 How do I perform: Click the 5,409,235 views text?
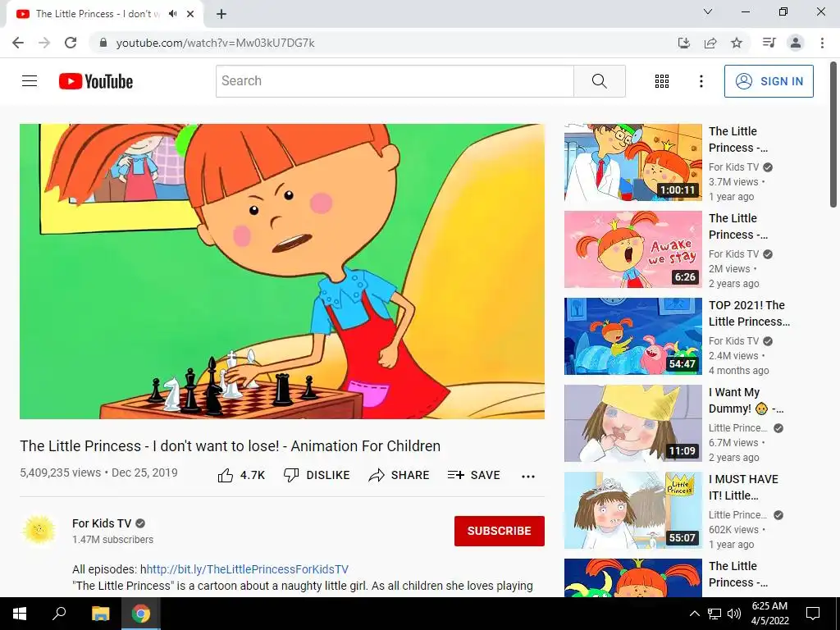coord(61,472)
